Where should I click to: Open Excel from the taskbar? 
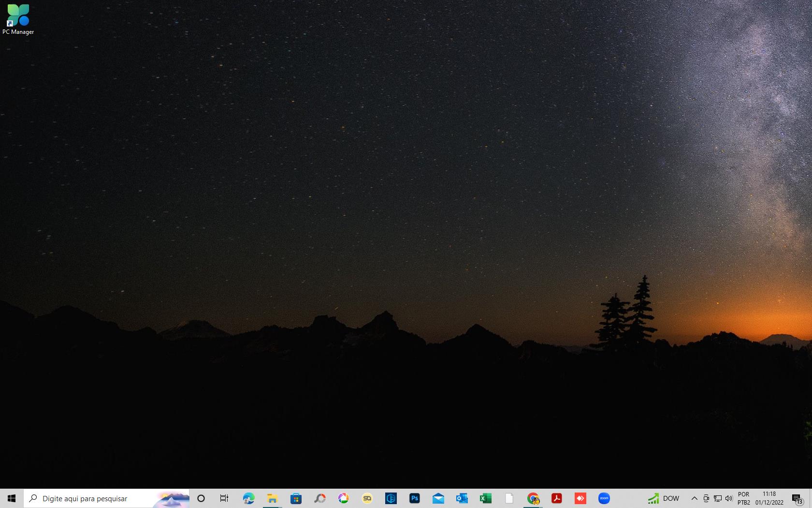[485, 498]
